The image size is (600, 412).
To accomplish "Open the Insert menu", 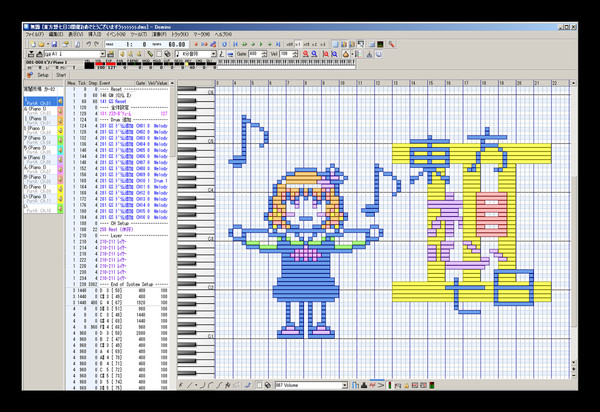I will 95,34.
